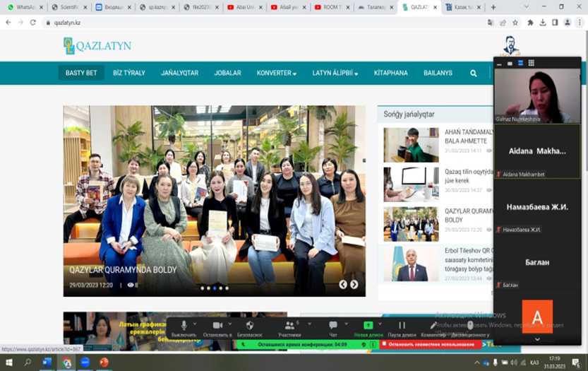The image size is (588, 371).
Task: Click the red stop sharing button
Action: point(431,344)
